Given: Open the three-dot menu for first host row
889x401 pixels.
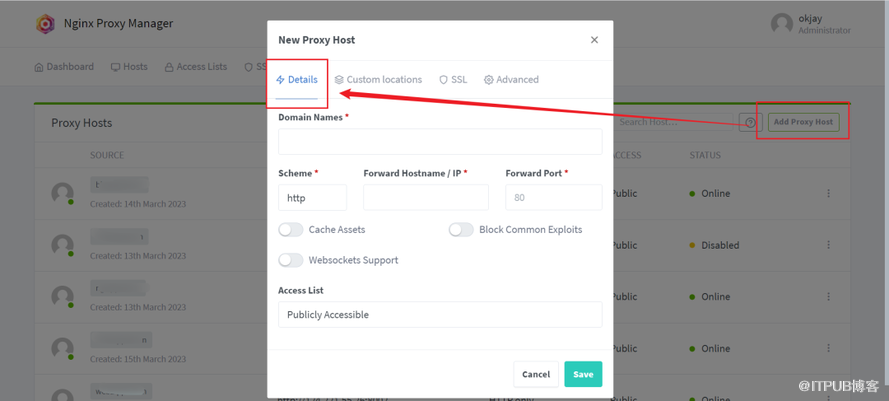Looking at the screenshot, I should [828, 193].
